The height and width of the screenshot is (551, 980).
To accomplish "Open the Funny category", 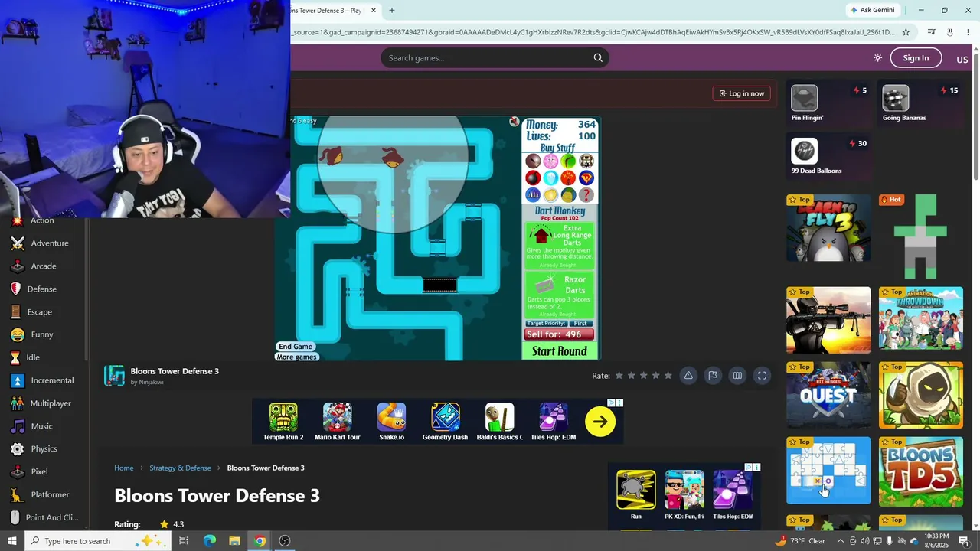I will pos(42,334).
